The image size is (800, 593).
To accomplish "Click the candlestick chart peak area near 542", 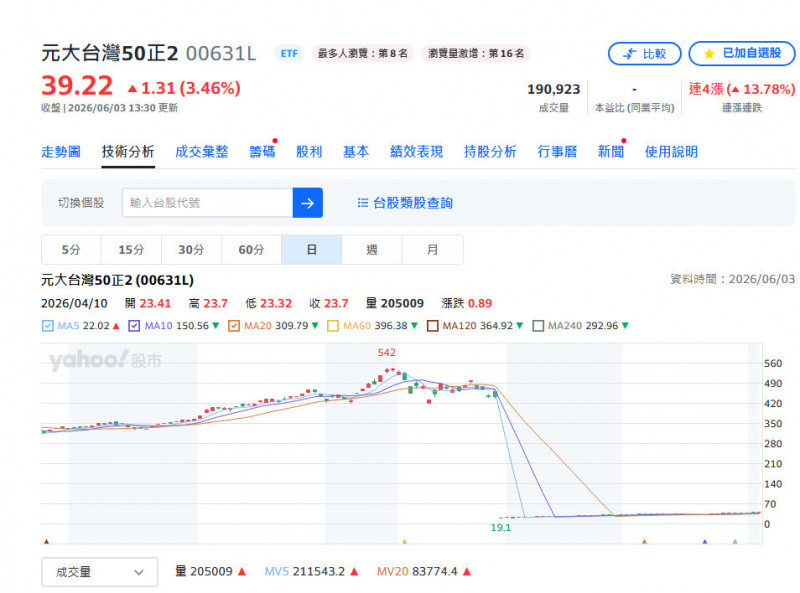I will click(x=390, y=371).
